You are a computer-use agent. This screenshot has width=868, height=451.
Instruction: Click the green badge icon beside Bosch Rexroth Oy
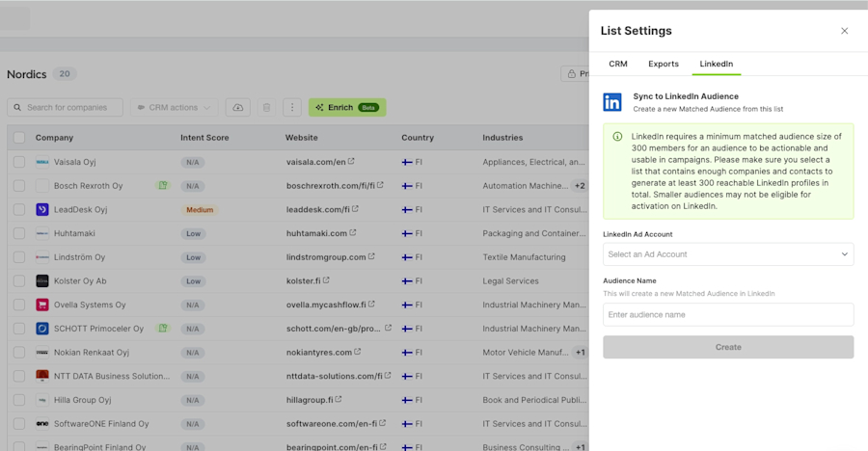(163, 185)
